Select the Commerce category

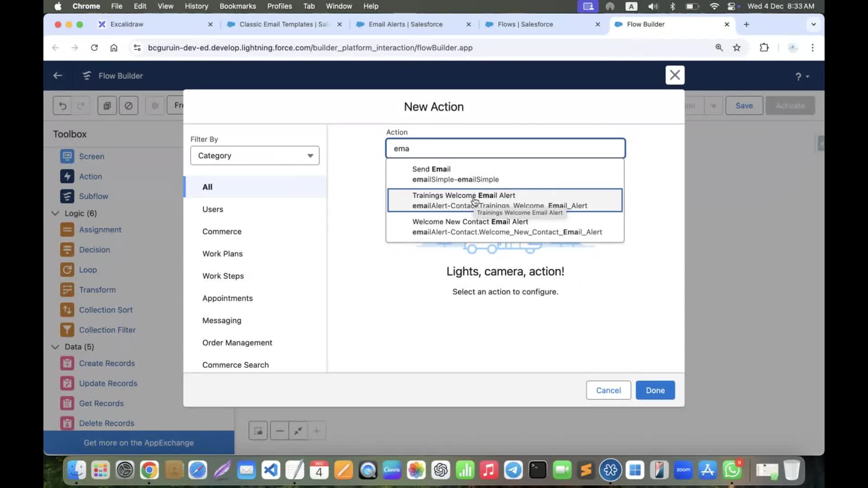point(255,231)
